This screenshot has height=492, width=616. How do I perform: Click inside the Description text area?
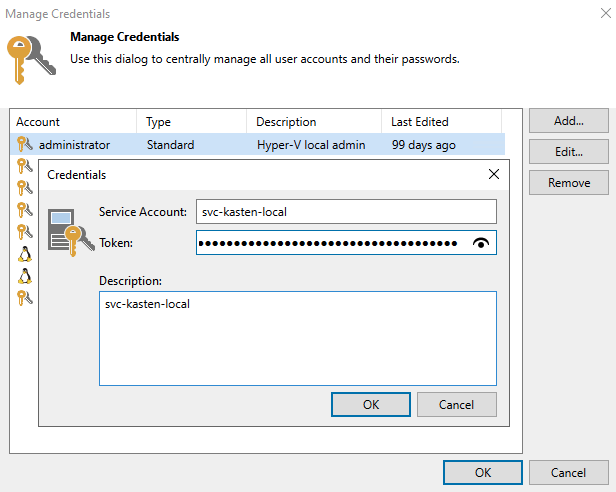pyautogui.click(x=297, y=338)
